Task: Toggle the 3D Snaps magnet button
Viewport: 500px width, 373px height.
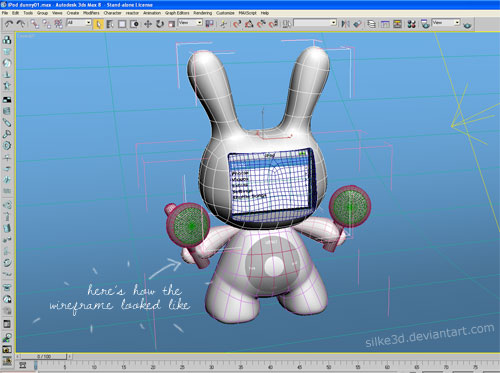Action: [x=237, y=24]
